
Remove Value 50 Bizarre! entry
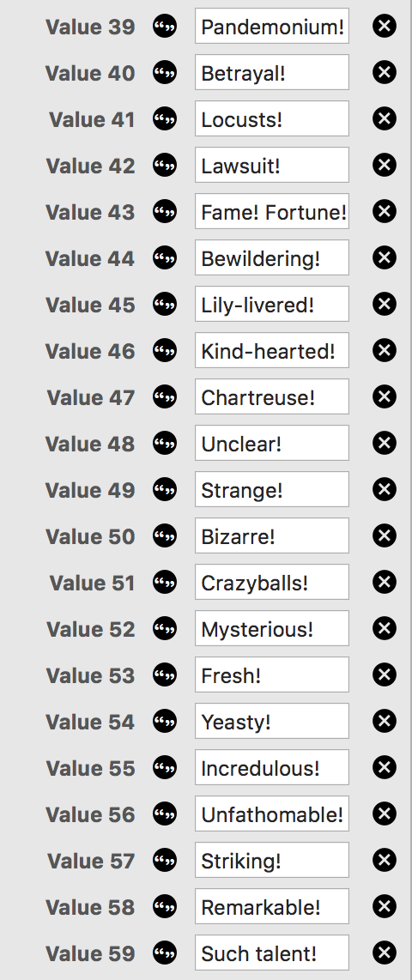(x=385, y=535)
